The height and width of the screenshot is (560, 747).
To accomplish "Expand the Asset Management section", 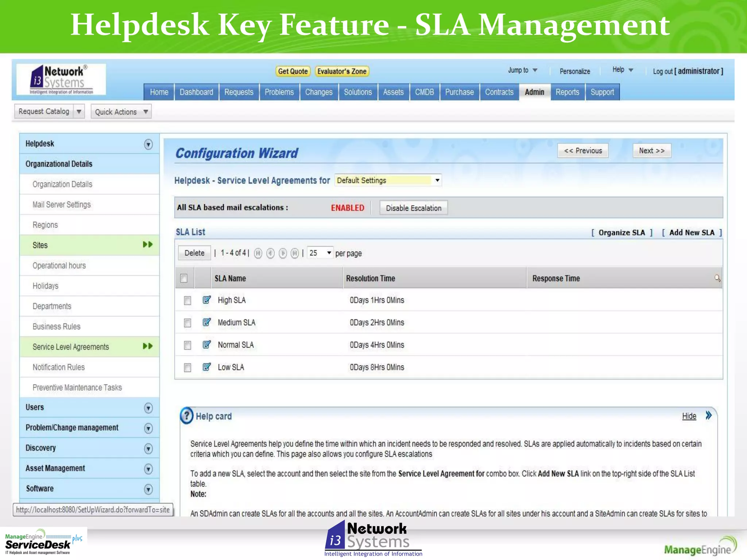I will click(x=148, y=469).
